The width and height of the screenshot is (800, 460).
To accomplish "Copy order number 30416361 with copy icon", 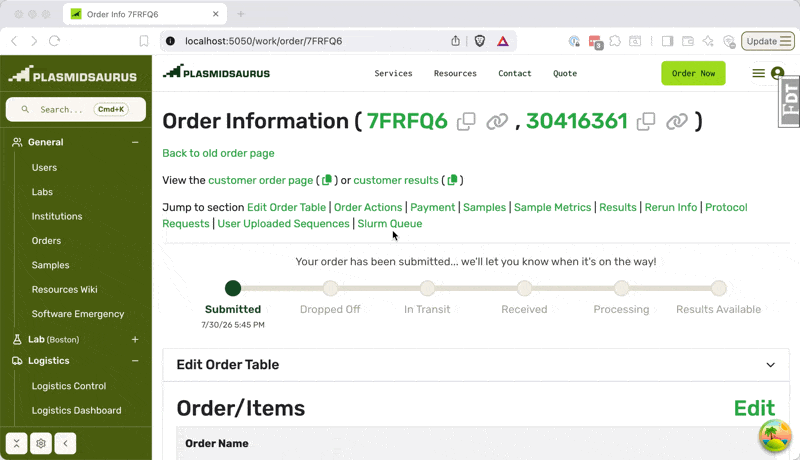I will [x=646, y=121].
